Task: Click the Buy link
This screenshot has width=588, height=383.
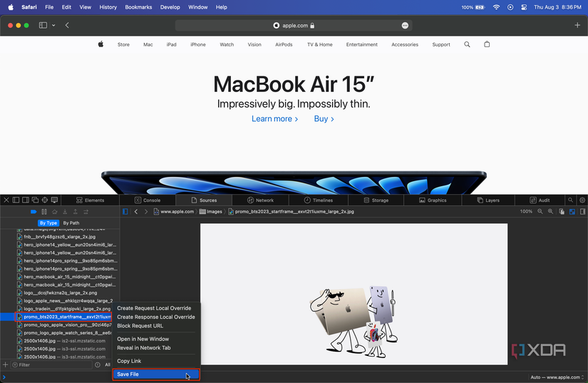Action: coord(324,119)
